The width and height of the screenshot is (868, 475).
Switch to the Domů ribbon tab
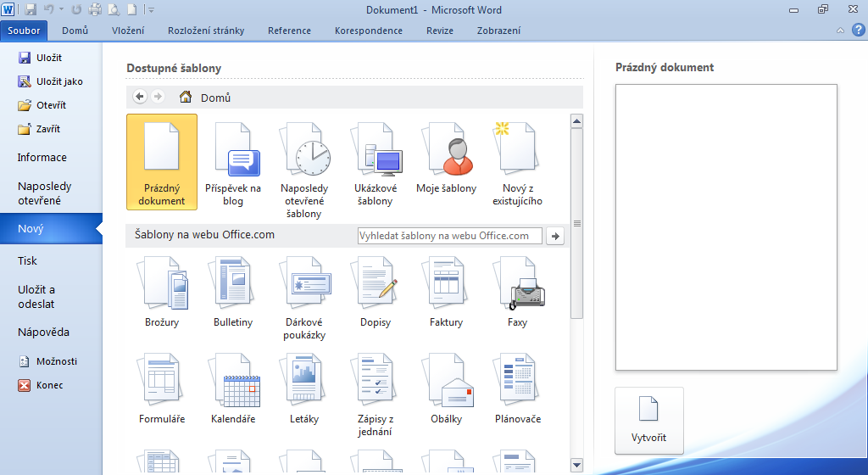[75, 31]
